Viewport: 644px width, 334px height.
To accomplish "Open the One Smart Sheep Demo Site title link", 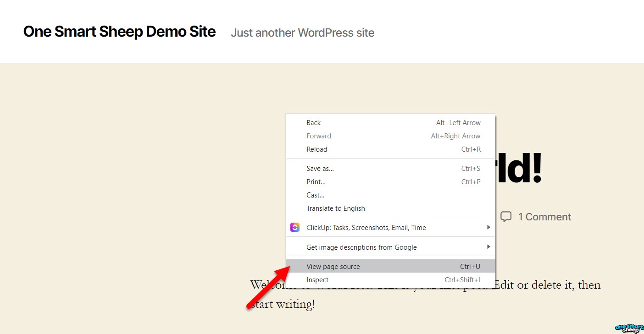I will coord(119,32).
